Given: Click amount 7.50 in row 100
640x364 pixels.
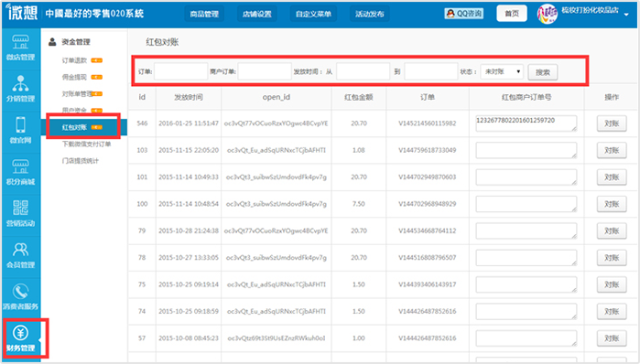Looking at the screenshot, I should coord(358,204).
